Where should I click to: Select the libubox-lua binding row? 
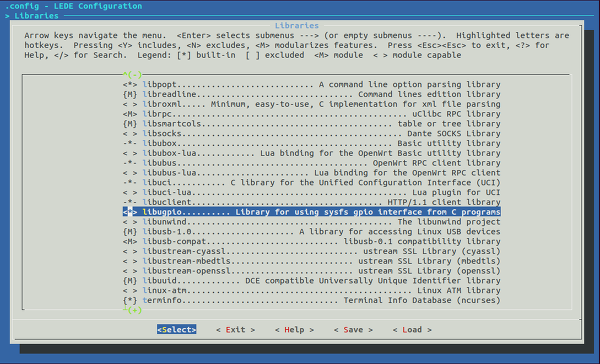321,153
